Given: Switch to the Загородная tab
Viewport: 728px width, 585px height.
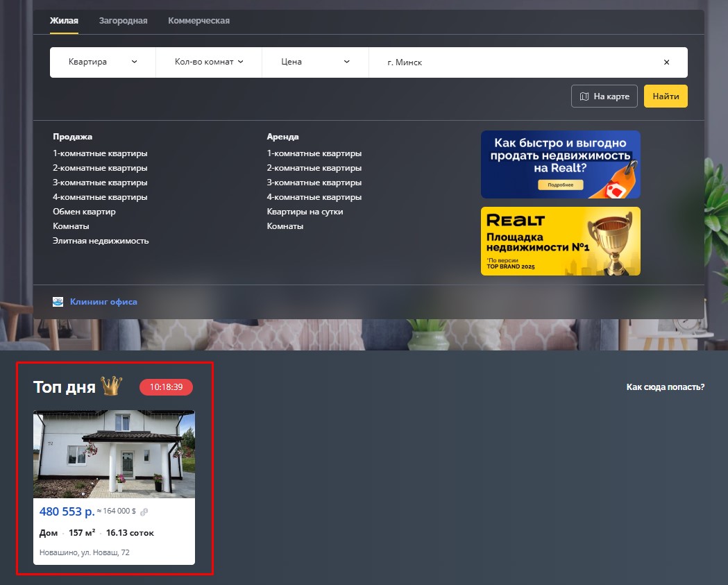Looking at the screenshot, I should 123,21.
